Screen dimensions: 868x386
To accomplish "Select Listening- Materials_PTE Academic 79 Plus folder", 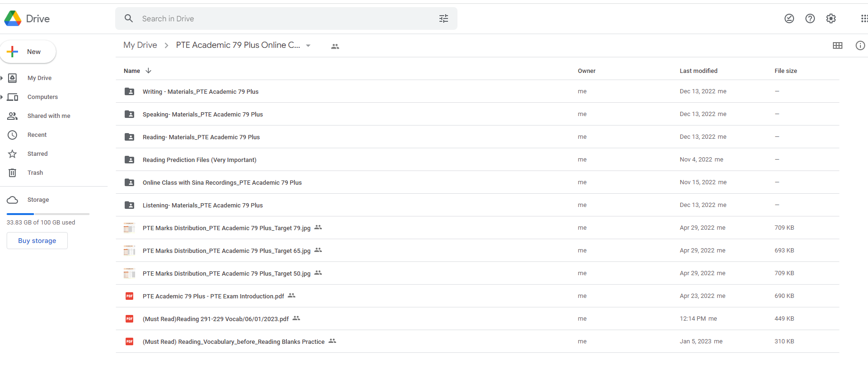I will pos(202,206).
